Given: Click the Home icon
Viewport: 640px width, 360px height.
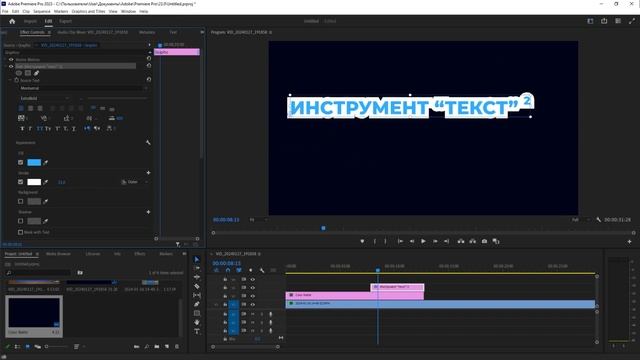Looking at the screenshot, I should (12, 21).
